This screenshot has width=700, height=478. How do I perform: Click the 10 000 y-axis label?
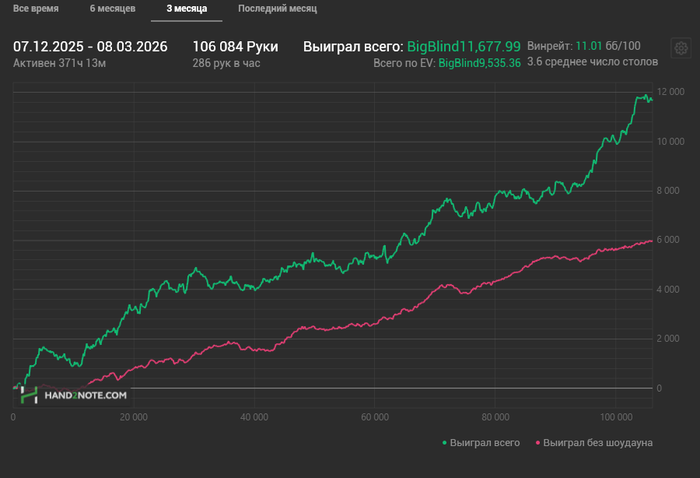coord(671,142)
